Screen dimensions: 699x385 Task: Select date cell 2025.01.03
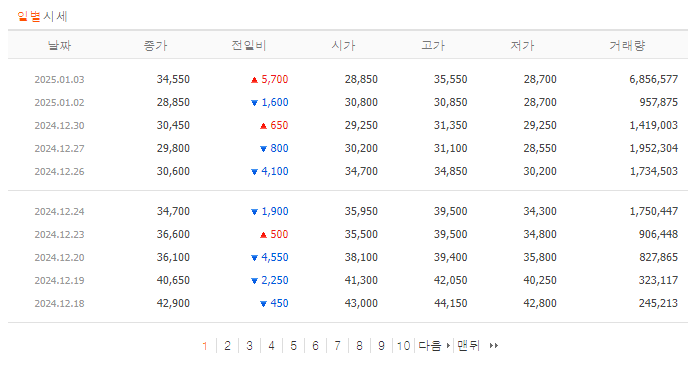pos(59,79)
